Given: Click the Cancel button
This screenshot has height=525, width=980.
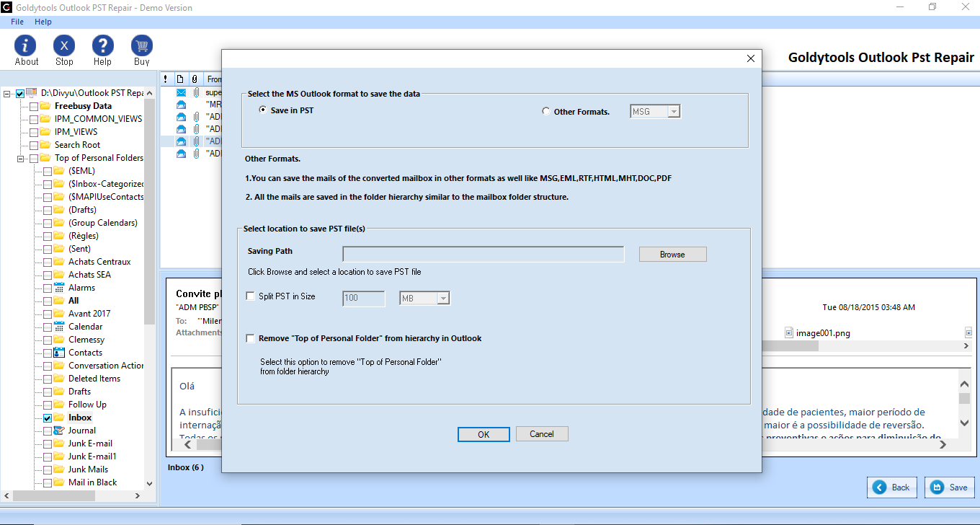Looking at the screenshot, I should [x=542, y=434].
